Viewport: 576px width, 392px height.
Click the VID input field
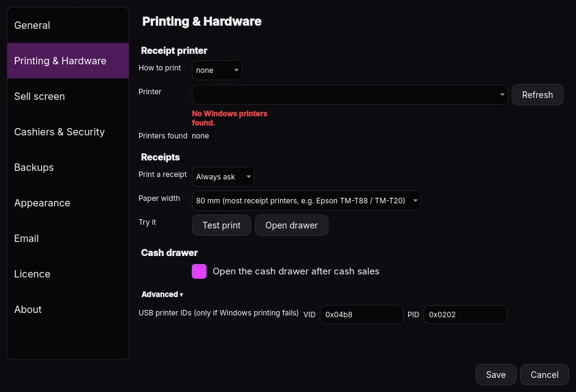362,315
